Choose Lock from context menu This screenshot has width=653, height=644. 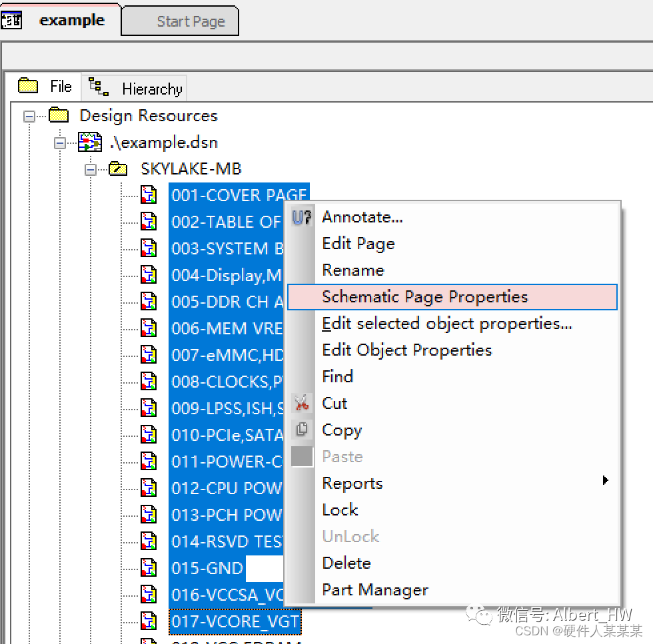coord(452,510)
